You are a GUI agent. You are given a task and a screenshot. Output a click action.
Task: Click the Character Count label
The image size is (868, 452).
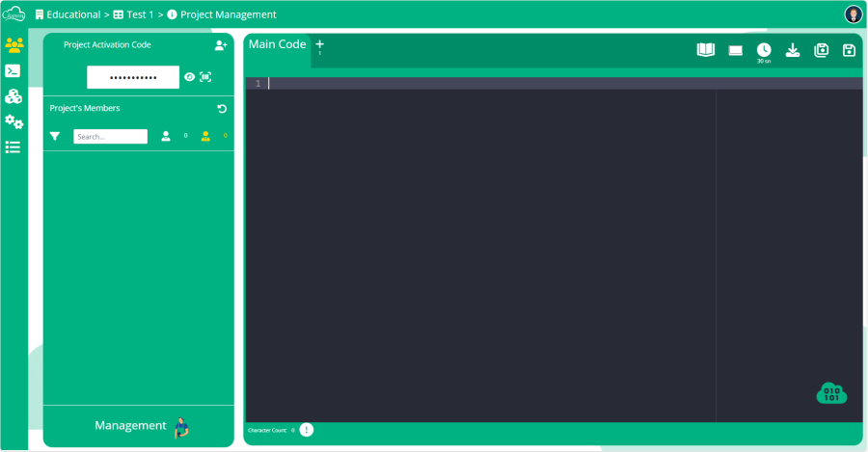pos(267,430)
